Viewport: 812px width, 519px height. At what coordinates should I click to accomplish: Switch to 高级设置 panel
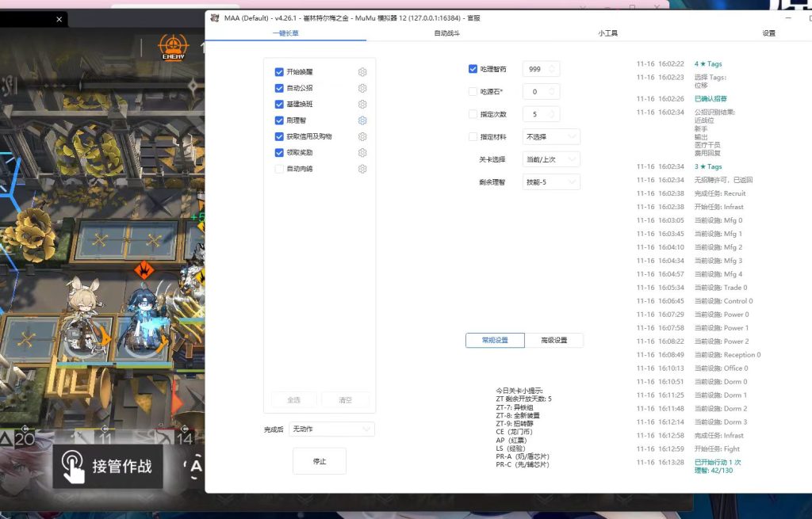pyautogui.click(x=554, y=340)
